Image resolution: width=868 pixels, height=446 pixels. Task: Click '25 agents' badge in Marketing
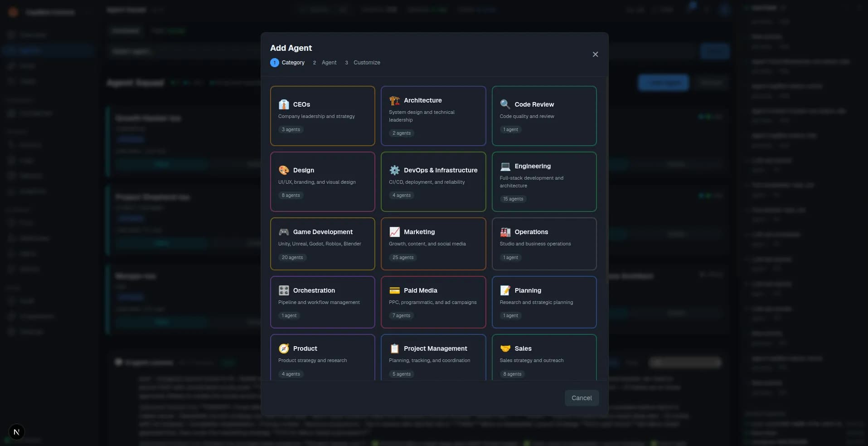403,257
